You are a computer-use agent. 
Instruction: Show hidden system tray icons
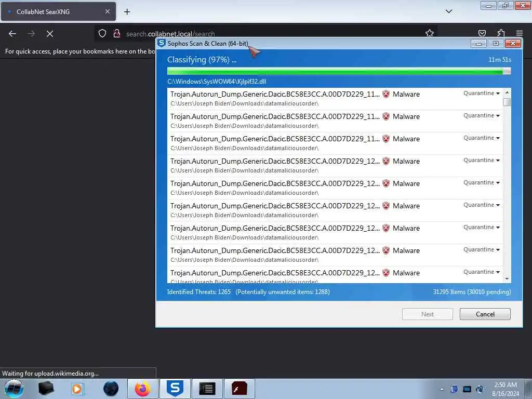point(442,390)
